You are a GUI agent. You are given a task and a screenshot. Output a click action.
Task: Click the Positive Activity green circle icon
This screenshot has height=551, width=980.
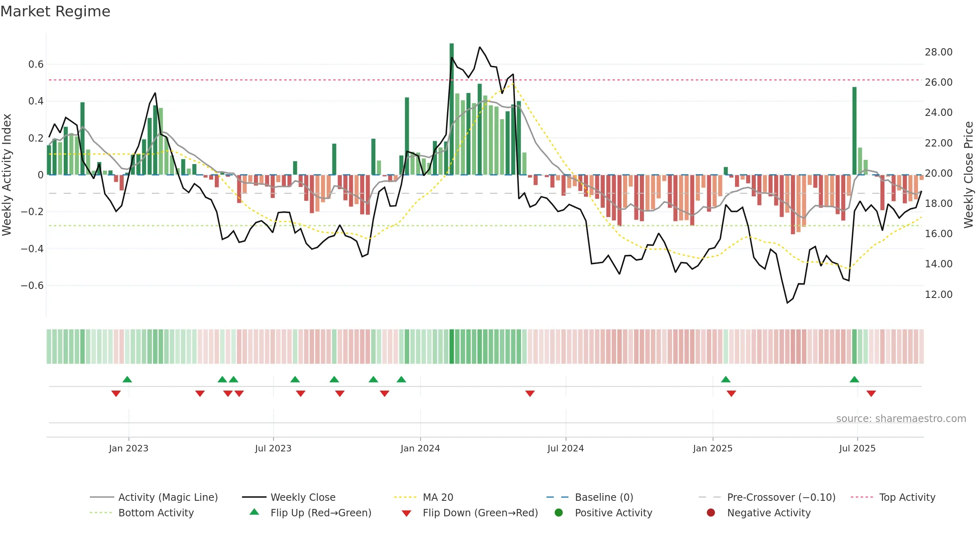point(559,512)
